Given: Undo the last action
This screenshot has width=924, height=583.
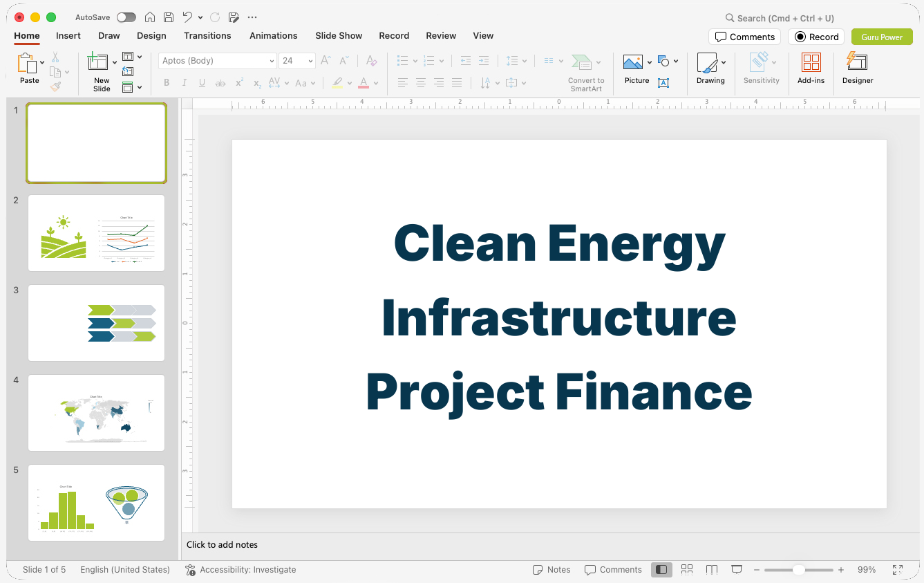Looking at the screenshot, I should [x=187, y=17].
